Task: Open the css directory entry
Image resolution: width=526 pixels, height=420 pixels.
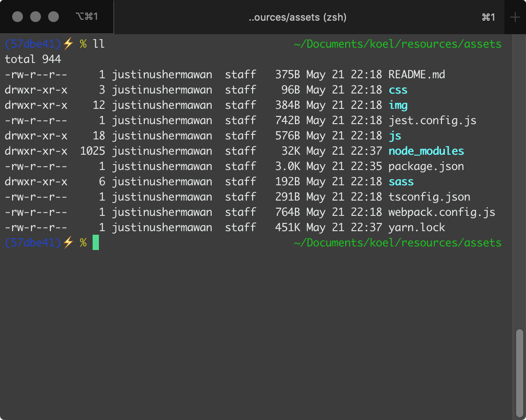Action: pos(397,89)
